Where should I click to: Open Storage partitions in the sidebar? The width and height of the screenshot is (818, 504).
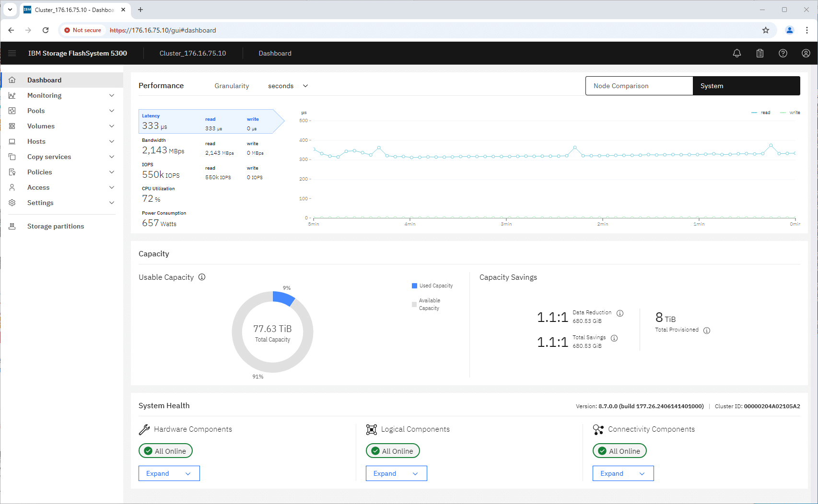pyautogui.click(x=62, y=226)
